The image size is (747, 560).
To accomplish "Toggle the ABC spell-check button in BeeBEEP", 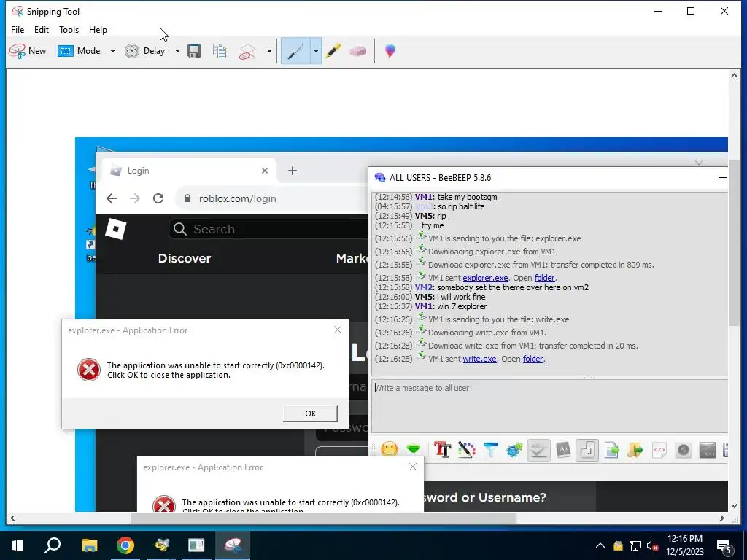I will tap(538, 449).
